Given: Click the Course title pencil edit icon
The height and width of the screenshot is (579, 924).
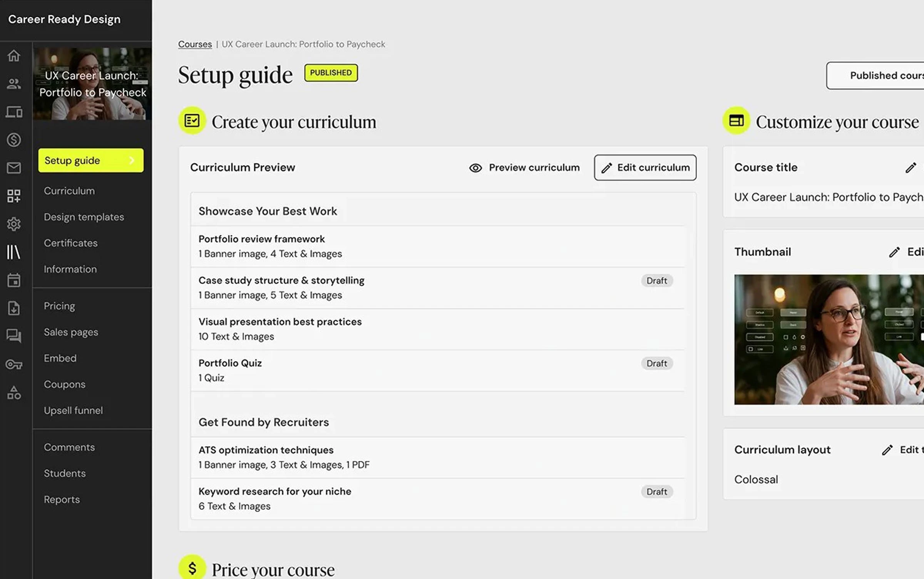Looking at the screenshot, I should [x=911, y=168].
